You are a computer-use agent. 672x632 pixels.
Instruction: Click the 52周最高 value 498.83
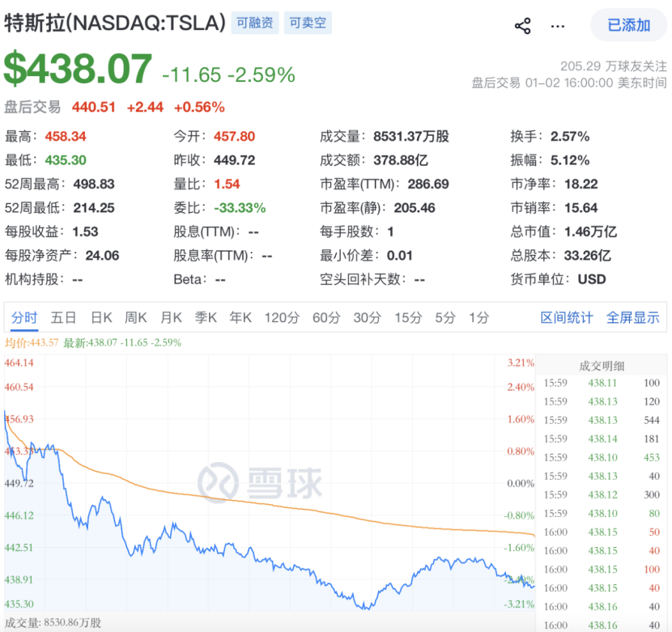pos(94,184)
